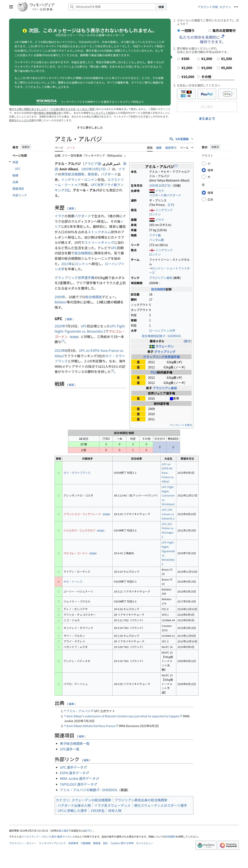Screen dimensions: 248x868
Task: Choose large text size option
Action: click(204, 177)
